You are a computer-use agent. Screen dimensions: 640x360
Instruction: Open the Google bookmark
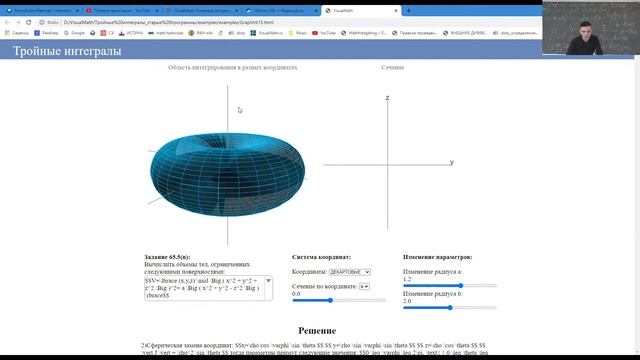pos(74,33)
